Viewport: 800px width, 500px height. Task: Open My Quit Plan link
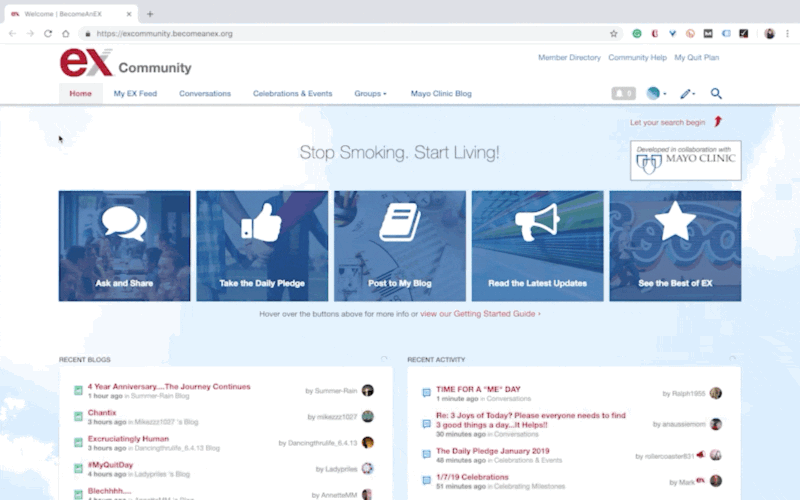[696, 58]
